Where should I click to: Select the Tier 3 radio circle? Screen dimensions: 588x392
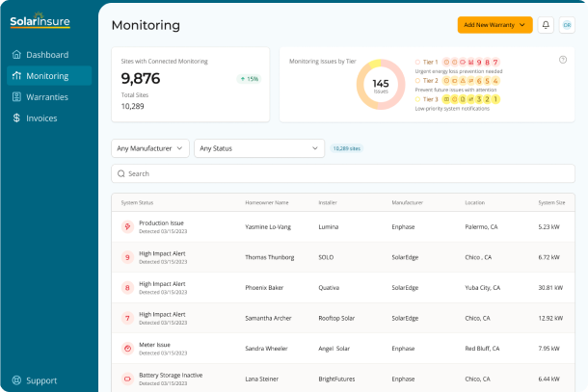pos(417,99)
